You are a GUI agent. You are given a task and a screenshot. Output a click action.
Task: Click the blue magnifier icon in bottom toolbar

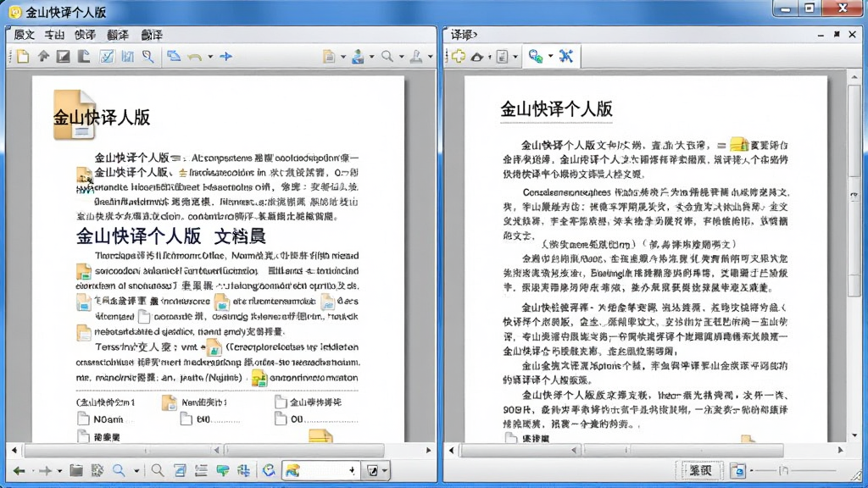(x=119, y=471)
